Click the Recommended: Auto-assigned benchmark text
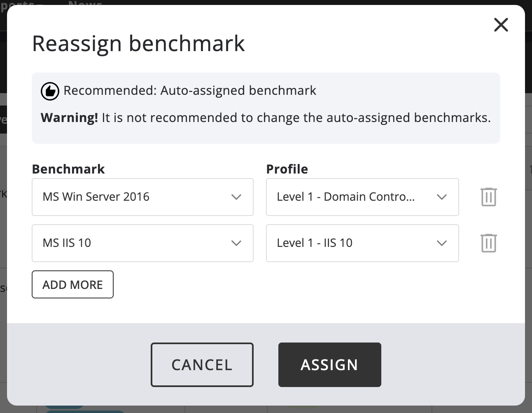This screenshot has height=413, width=532. [x=190, y=91]
